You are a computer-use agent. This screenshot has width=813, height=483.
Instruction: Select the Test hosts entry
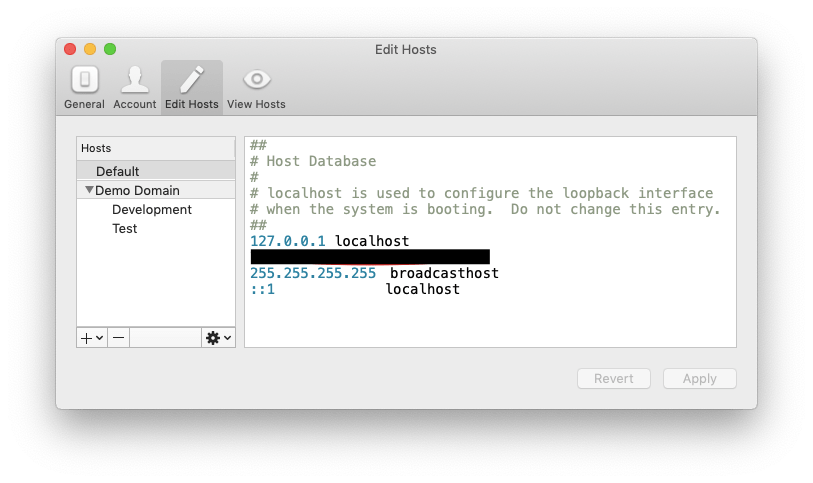[156, 229]
